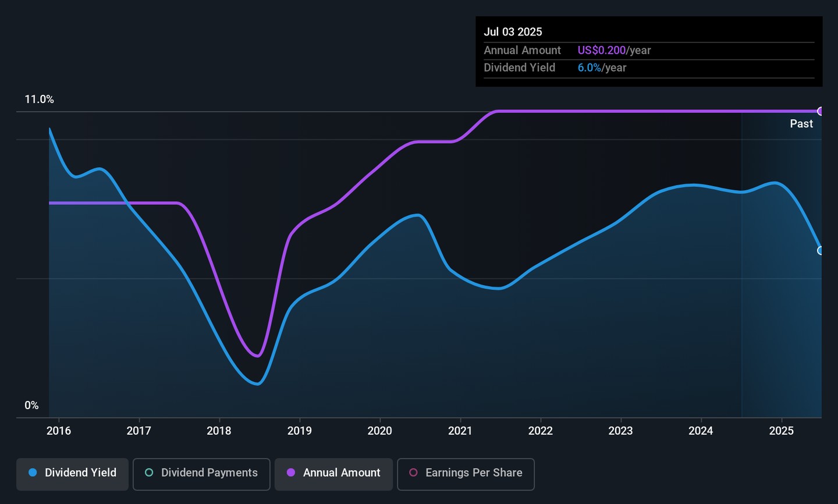Select the 2023 label on the x-axis
Screen dimensions: 838x504
click(x=621, y=431)
